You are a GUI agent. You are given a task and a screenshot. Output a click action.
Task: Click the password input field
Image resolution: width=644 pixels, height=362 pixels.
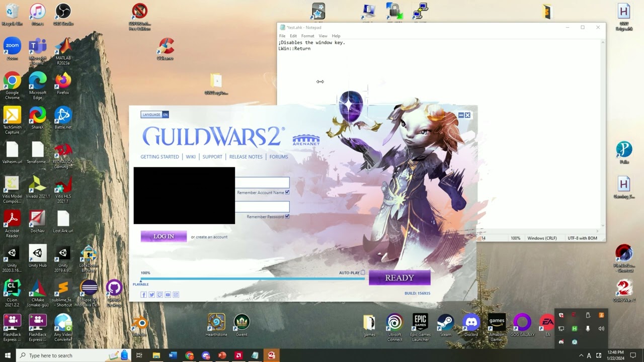pos(262,207)
